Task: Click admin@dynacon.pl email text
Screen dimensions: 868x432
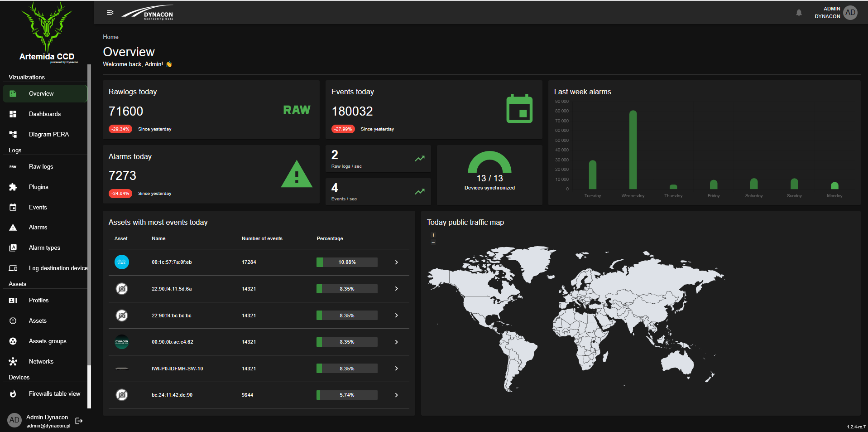Action: point(48,426)
